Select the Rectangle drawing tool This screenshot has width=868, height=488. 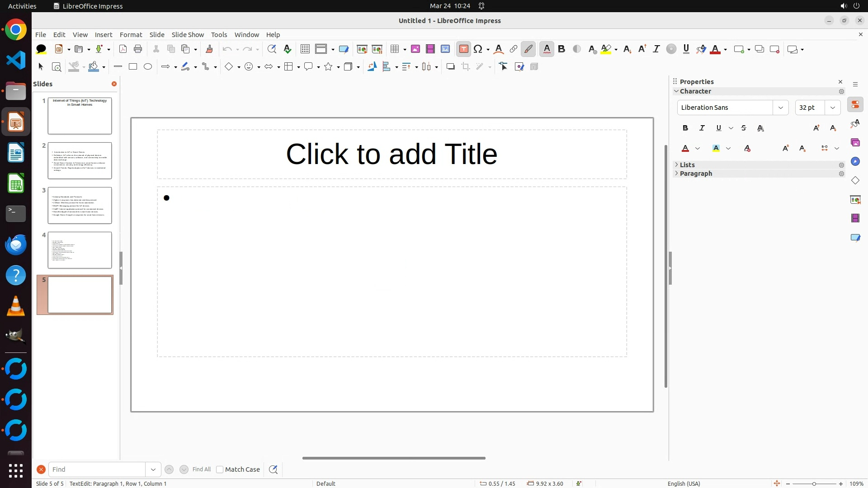133,67
